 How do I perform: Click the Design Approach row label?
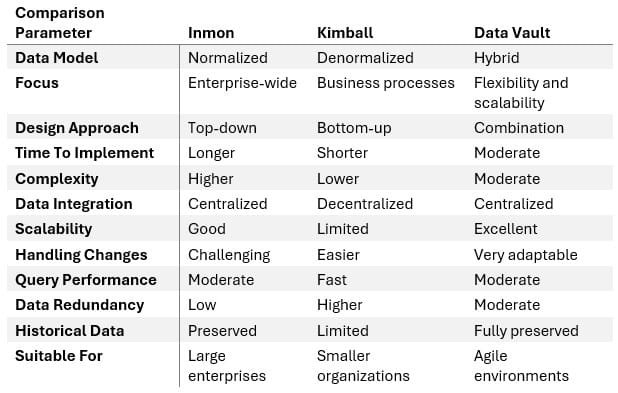77,128
